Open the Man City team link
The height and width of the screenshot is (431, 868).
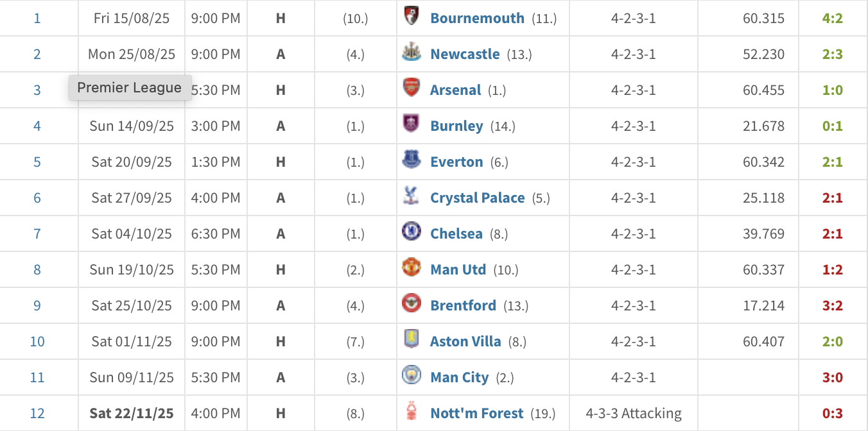coord(459,377)
